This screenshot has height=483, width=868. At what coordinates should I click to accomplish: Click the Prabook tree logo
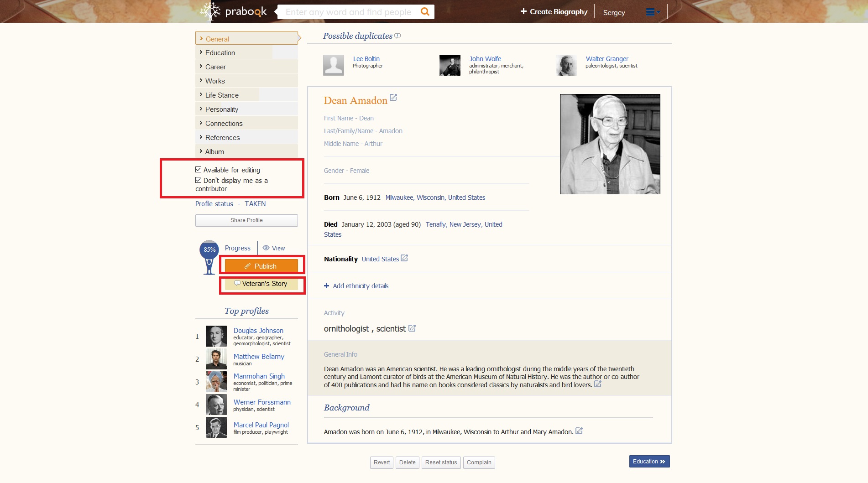(210, 11)
